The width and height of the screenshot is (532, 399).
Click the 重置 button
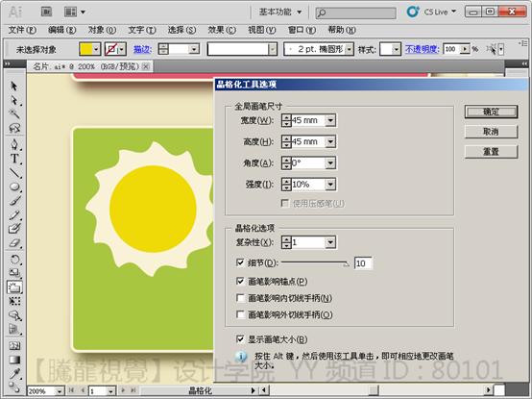(491, 152)
